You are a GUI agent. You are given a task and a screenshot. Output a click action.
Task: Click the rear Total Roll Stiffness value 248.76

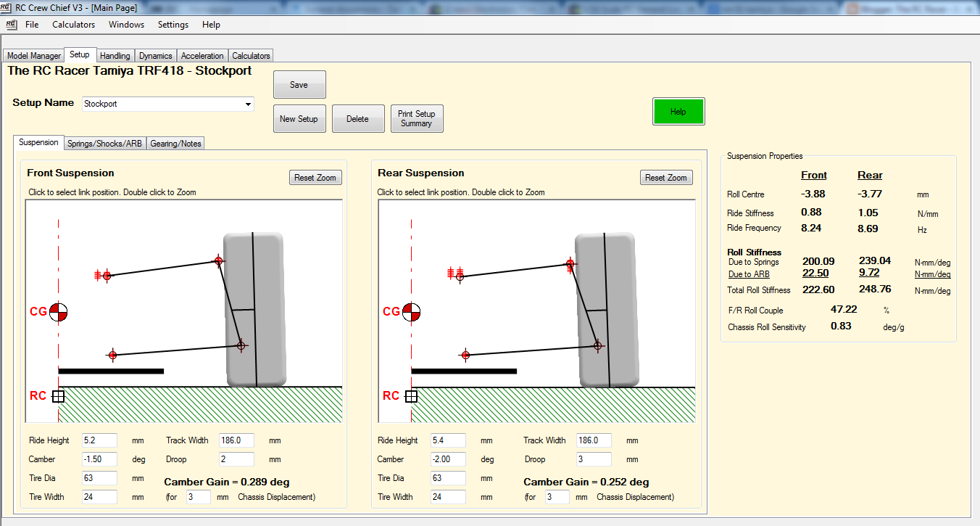coord(875,289)
